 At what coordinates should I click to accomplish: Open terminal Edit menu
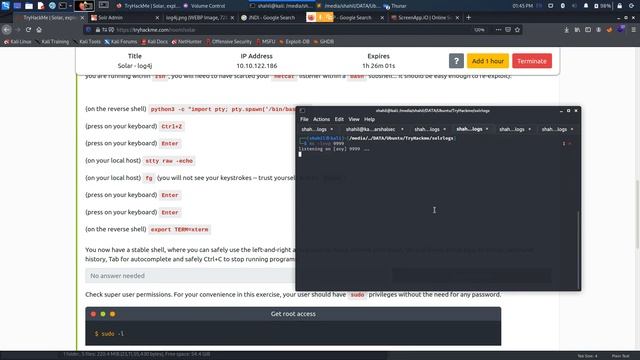click(x=339, y=119)
